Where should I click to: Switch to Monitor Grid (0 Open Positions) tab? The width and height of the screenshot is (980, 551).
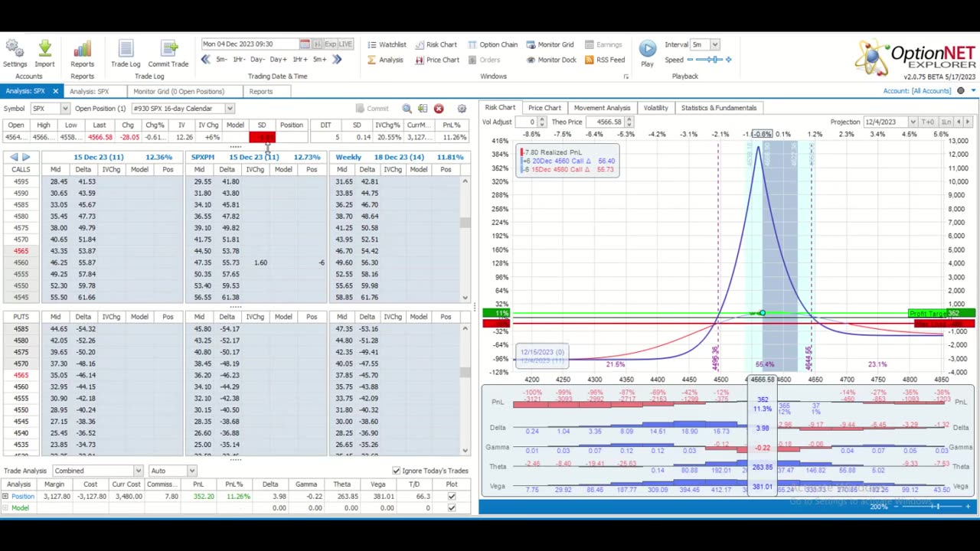pos(178,92)
